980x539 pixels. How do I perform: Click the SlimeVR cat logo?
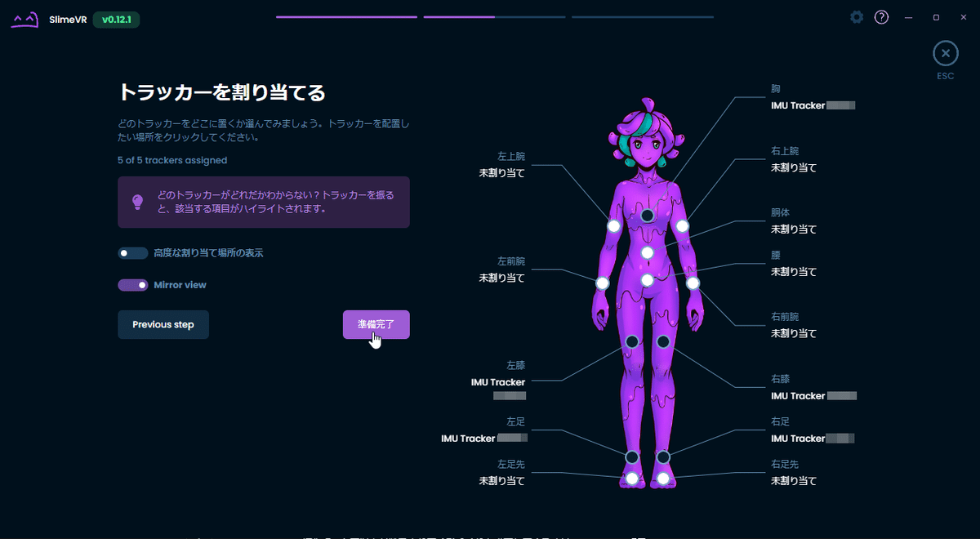(24, 18)
